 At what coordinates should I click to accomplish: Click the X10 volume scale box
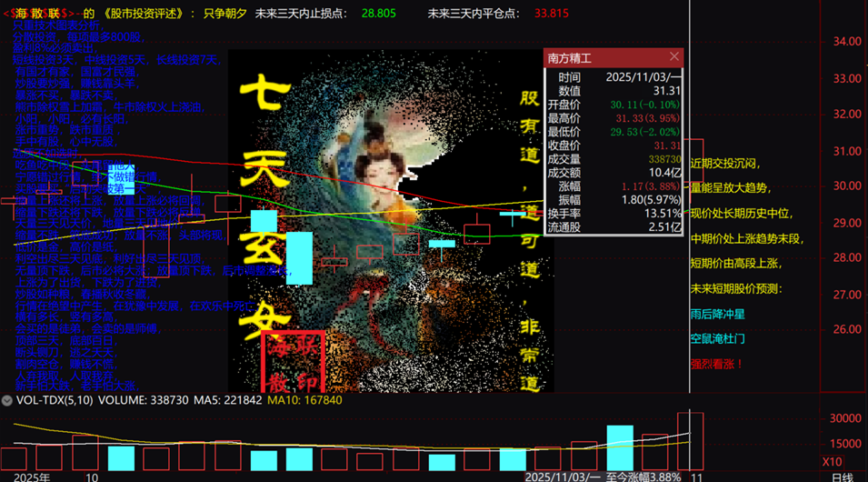[832, 461]
